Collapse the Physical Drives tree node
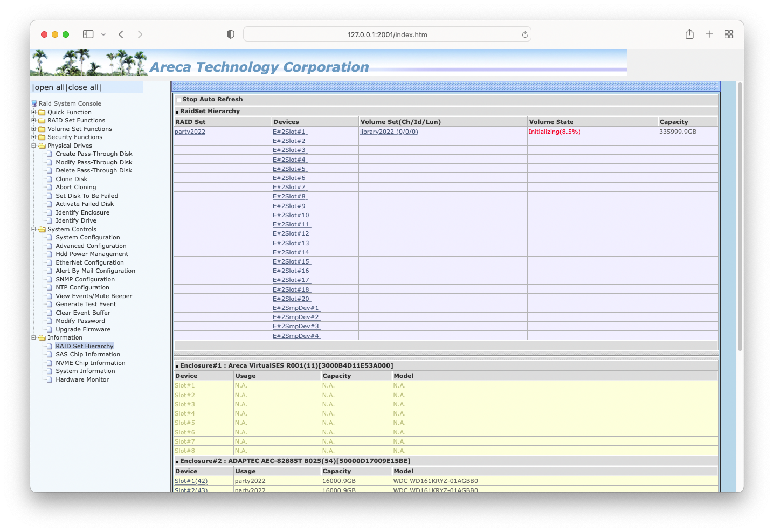 tap(33, 146)
